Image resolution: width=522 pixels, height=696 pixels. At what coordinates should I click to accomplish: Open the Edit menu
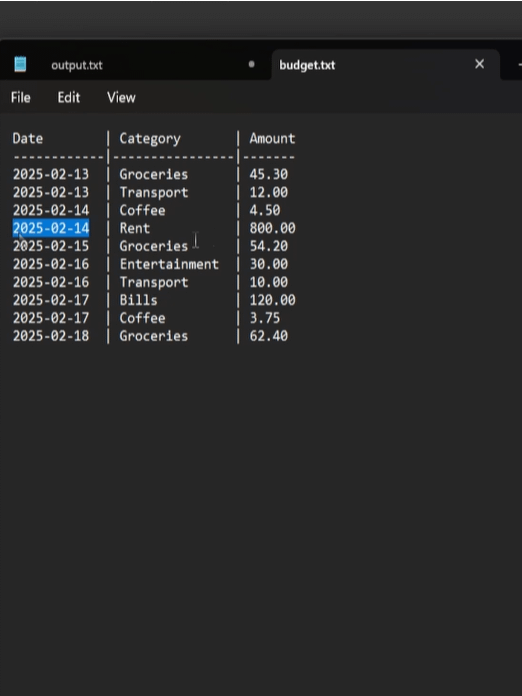pos(69,98)
